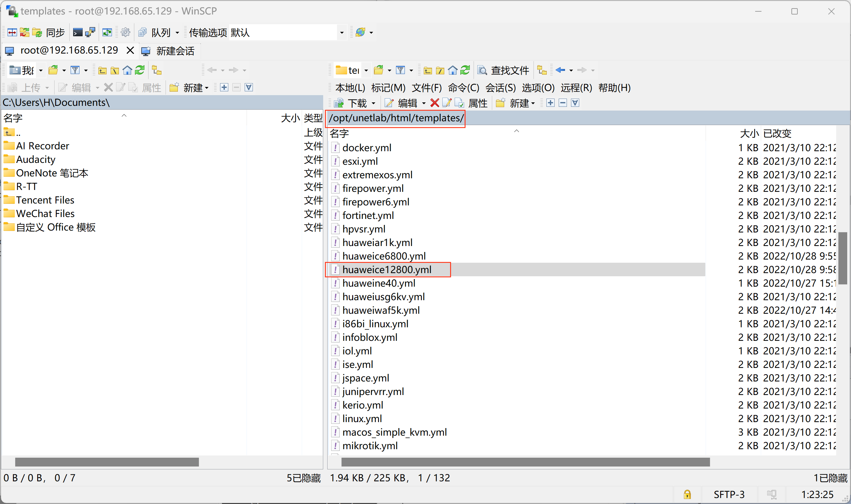Refresh the remote panel
Image resolution: width=851 pixels, height=504 pixels.
point(465,70)
